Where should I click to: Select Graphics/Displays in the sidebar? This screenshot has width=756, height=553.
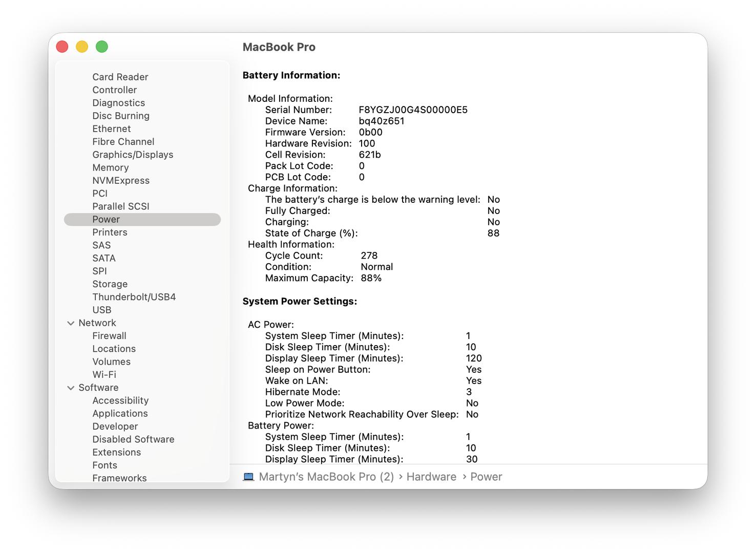(x=133, y=155)
